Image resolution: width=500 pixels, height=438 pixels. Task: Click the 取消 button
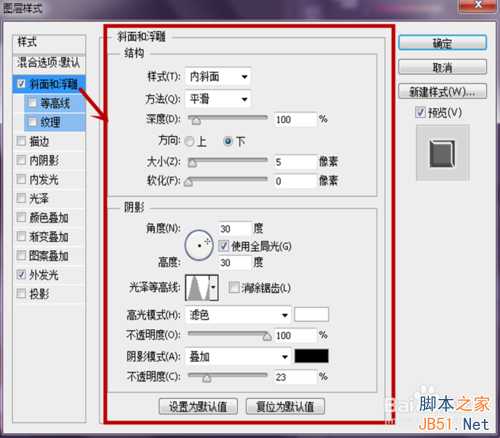442,67
